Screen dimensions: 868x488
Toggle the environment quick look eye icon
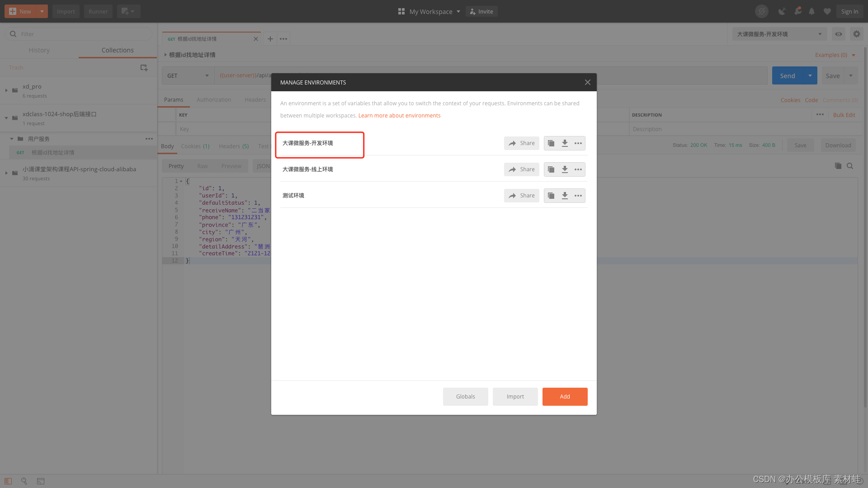coord(839,34)
